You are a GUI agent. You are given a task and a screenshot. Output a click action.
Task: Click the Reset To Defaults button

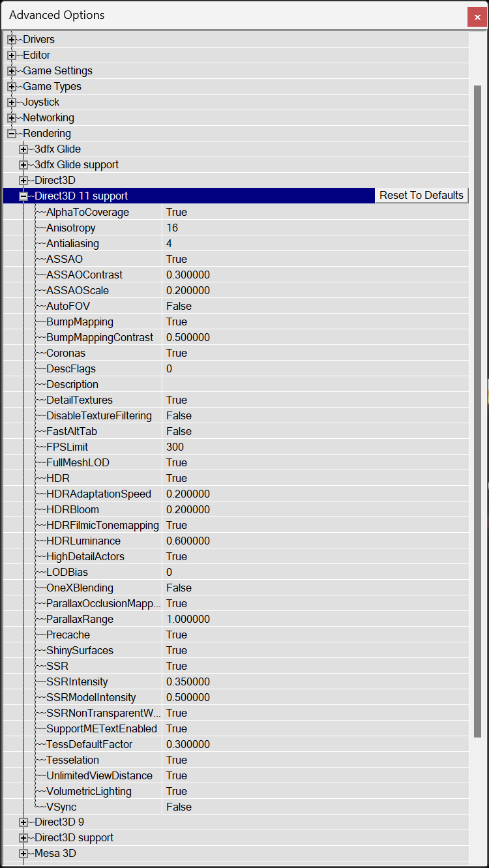pyautogui.click(x=421, y=196)
